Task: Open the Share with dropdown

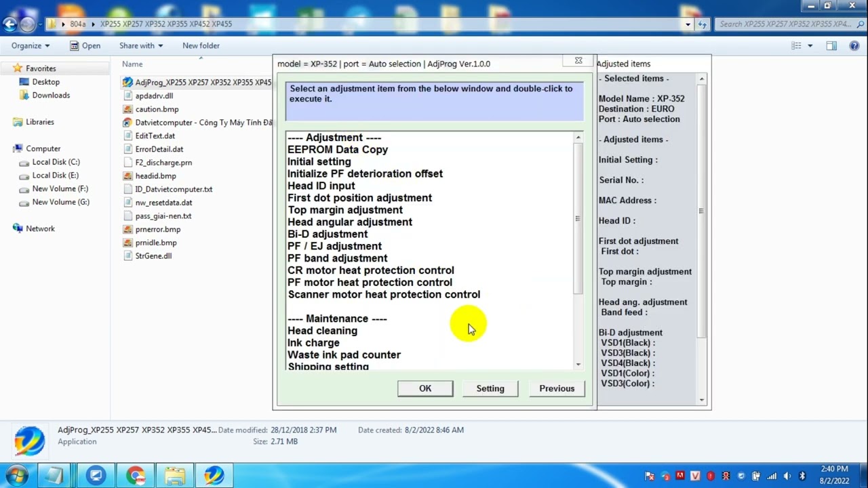Action: [141, 45]
